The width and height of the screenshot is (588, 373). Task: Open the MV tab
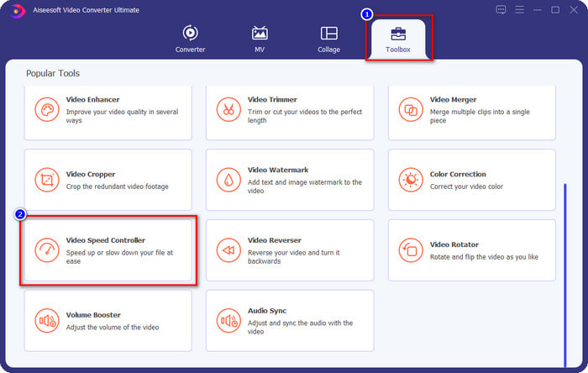(x=260, y=39)
